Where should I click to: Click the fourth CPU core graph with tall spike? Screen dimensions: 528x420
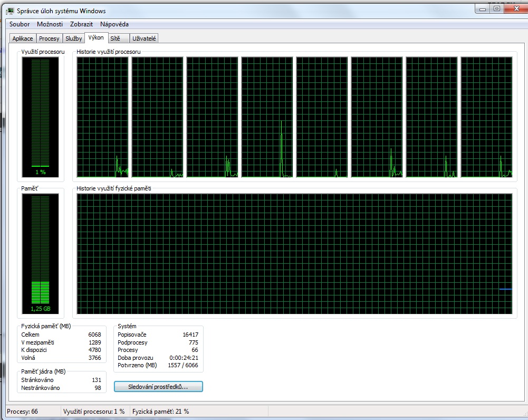pyautogui.click(x=267, y=117)
